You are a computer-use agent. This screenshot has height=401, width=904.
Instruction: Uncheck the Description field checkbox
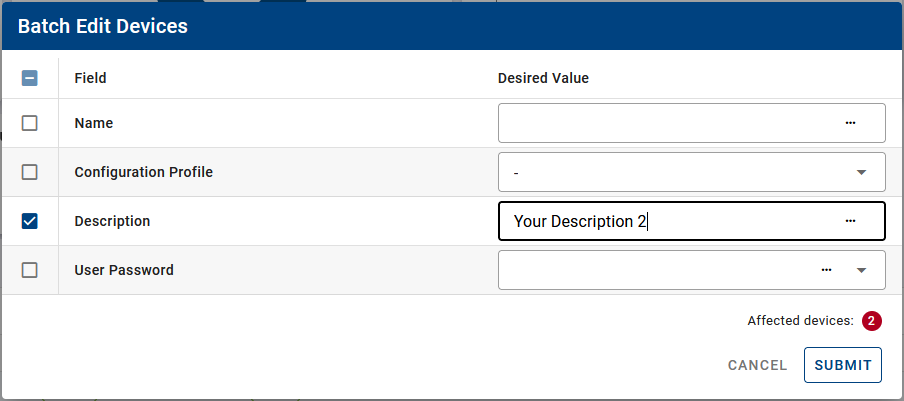click(x=30, y=221)
